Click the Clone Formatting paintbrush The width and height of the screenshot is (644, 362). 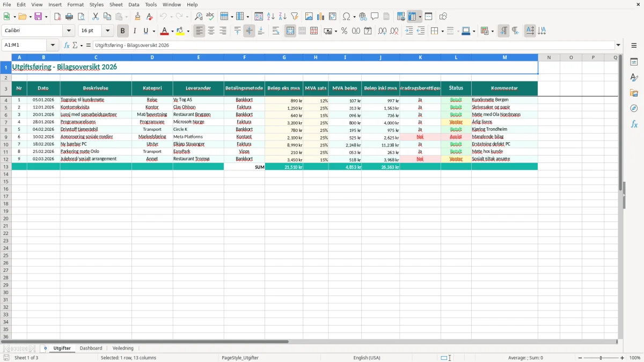137,17
